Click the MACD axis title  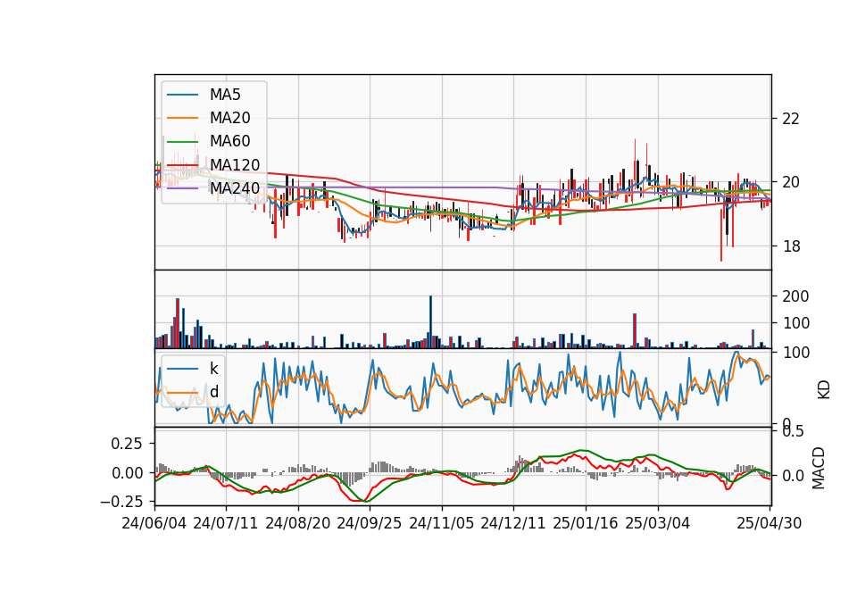click(819, 468)
